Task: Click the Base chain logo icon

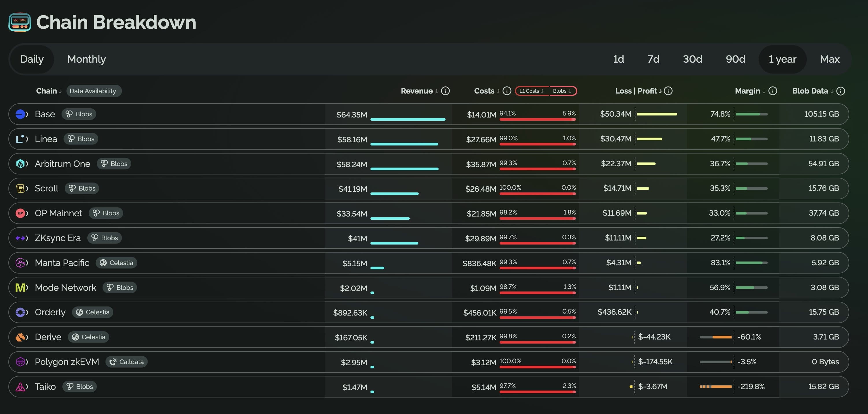Action: (x=20, y=114)
